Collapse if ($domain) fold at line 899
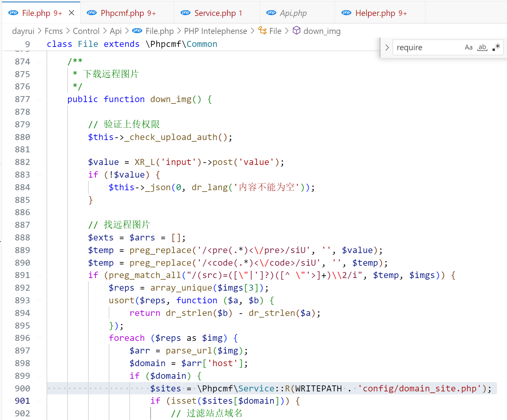This screenshot has width=507, height=420. point(40,376)
